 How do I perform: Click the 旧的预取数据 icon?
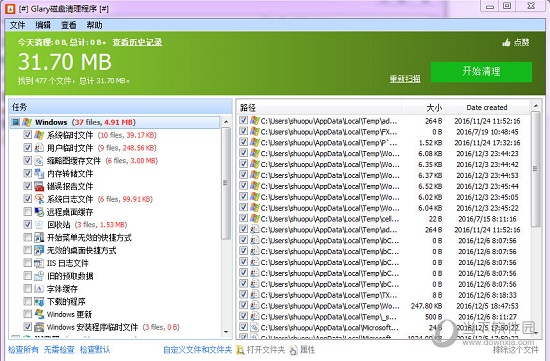(39, 276)
